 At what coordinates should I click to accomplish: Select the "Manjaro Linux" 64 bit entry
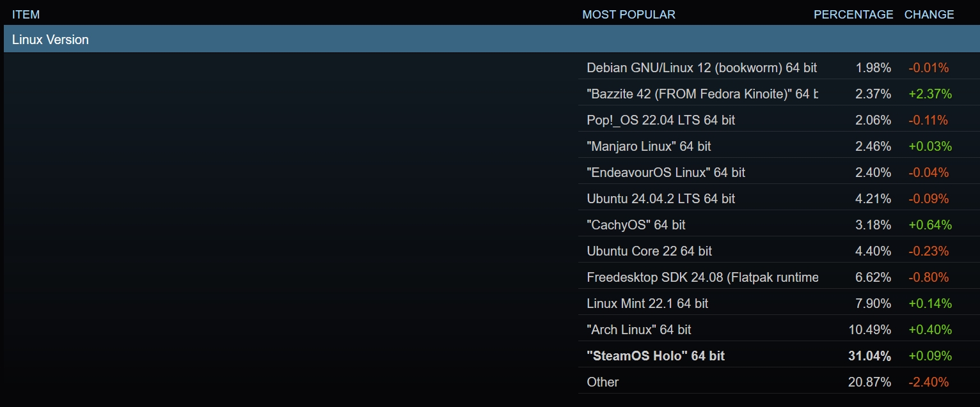(649, 146)
